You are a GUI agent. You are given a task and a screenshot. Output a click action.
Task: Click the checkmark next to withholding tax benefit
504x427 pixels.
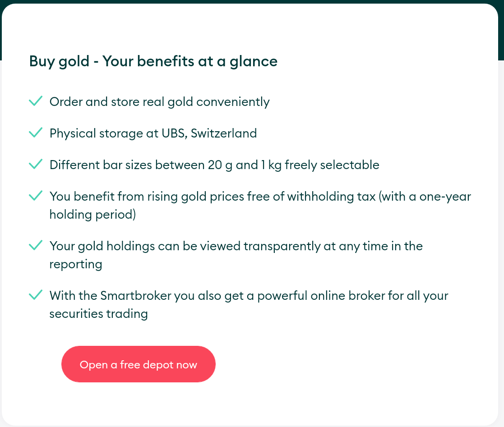(36, 195)
